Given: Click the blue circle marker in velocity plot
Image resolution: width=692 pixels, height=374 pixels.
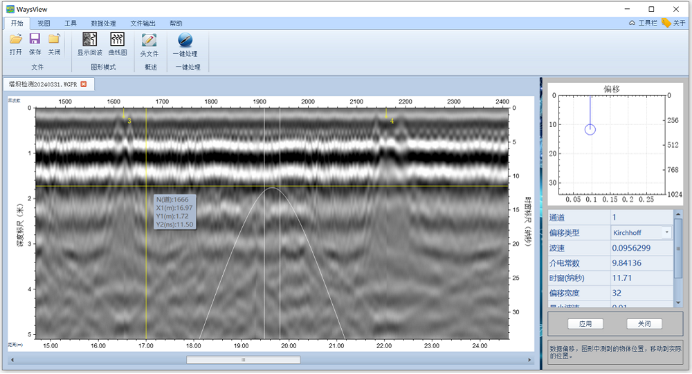Looking at the screenshot, I should tap(590, 129).
